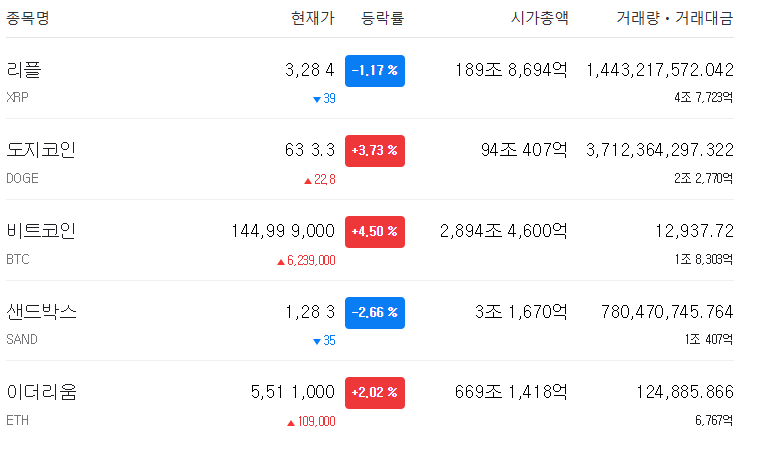The width and height of the screenshot is (761, 450).
Task: Select the +3.73 % red change badge
Action: pyautogui.click(x=375, y=151)
